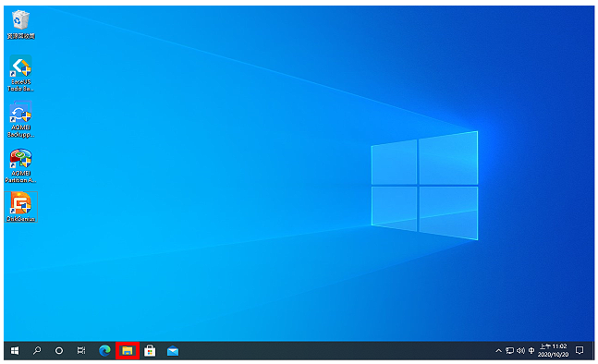Viewport: 598px width, 364px height.
Task: Open the Mail app in taskbar
Action: 173,350
